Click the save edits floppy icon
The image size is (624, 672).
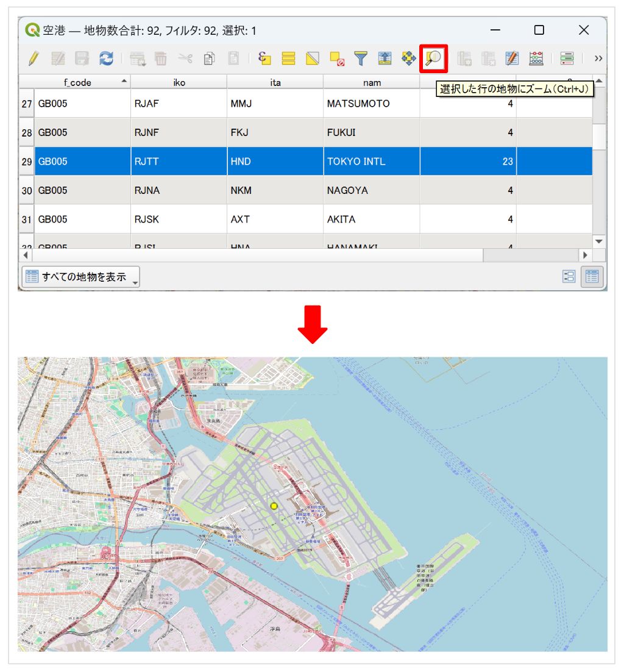(82, 59)
